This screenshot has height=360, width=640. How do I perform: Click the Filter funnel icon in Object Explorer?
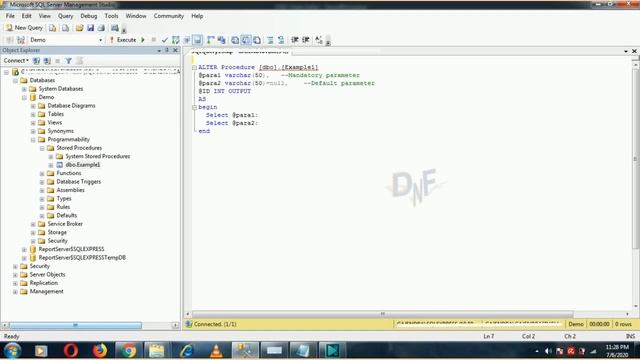pyautogui.click(x=69, y=61)
